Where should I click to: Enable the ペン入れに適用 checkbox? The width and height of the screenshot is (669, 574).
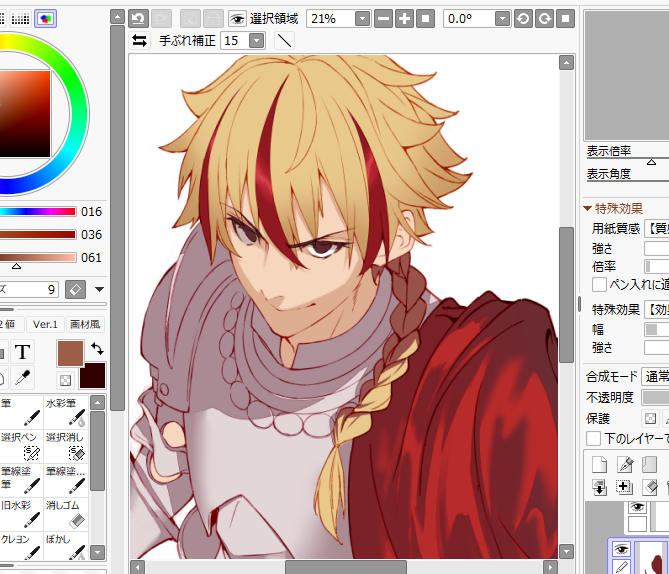click(599, 284)
